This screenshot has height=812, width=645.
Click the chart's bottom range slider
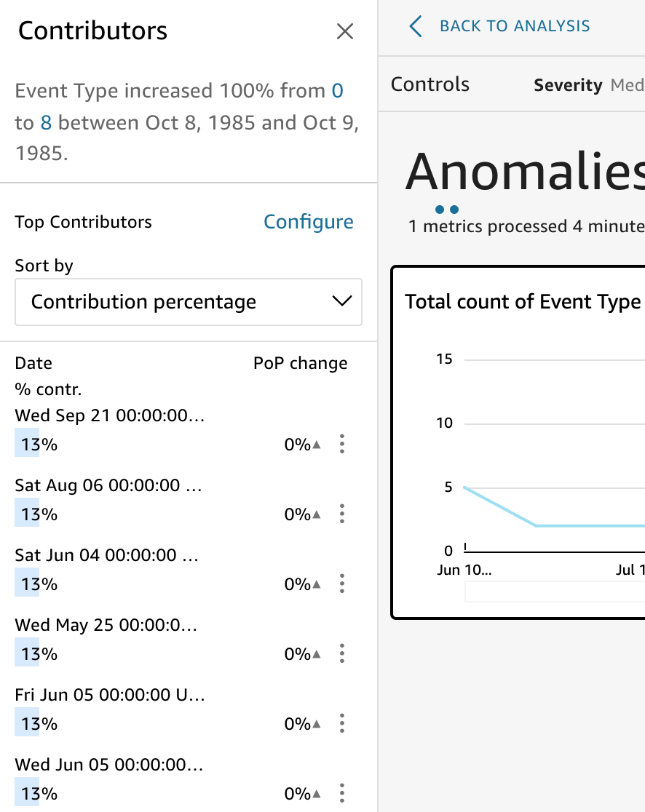tap(553, 592)
